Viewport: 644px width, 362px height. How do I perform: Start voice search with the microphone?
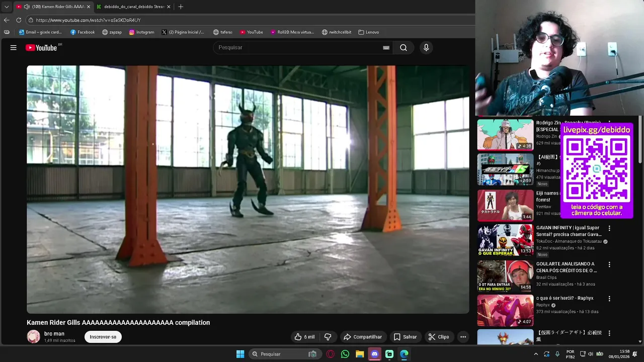426,48
